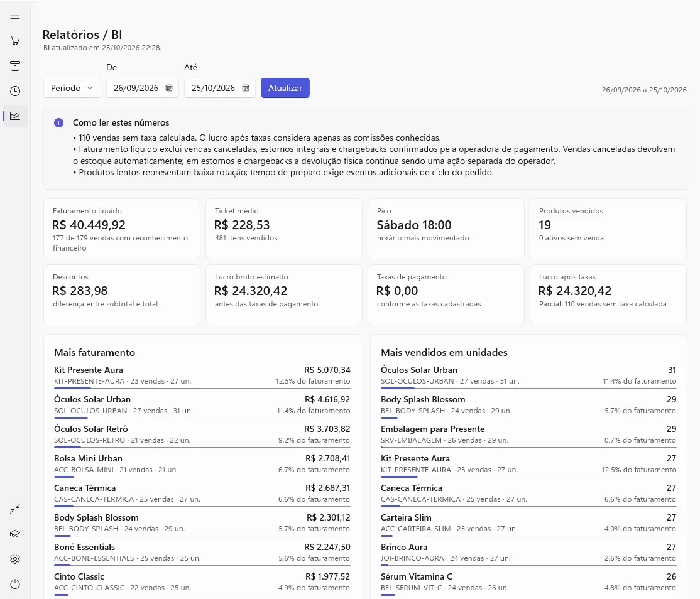Click the Carteira Slim row

tap(528, 523)
